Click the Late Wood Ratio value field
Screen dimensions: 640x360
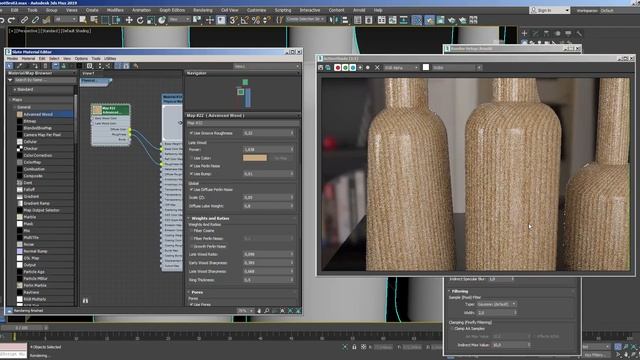[268, 254]
